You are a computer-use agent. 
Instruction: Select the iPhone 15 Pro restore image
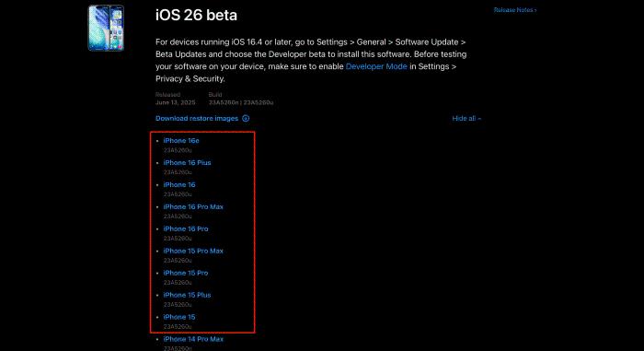click(x=186, y=273)
